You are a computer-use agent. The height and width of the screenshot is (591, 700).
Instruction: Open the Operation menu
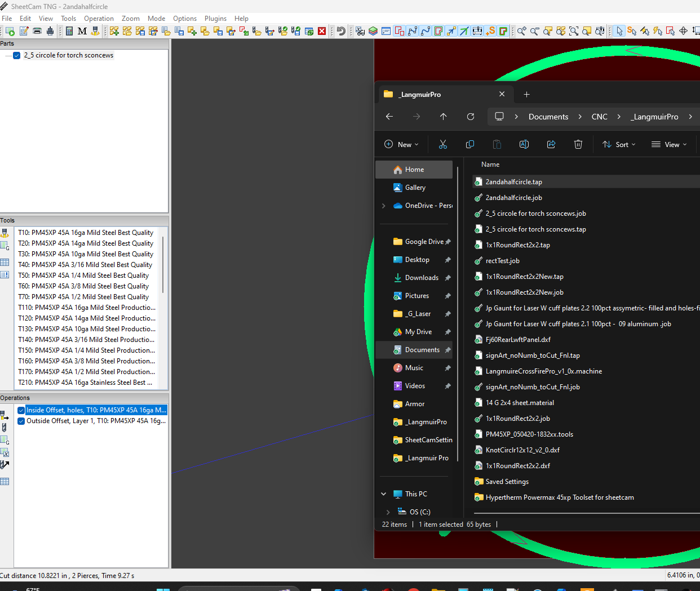(99, 19)
